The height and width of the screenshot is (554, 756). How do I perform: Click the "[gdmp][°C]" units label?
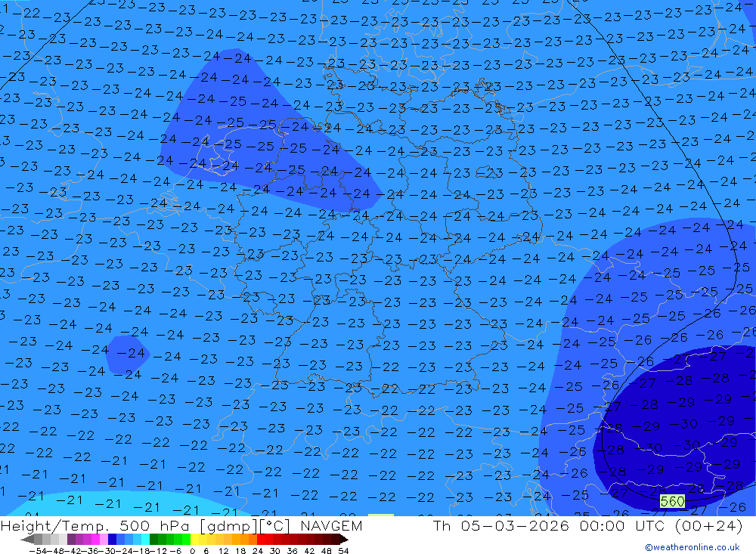pyautogui.click(x=246, y=526)
